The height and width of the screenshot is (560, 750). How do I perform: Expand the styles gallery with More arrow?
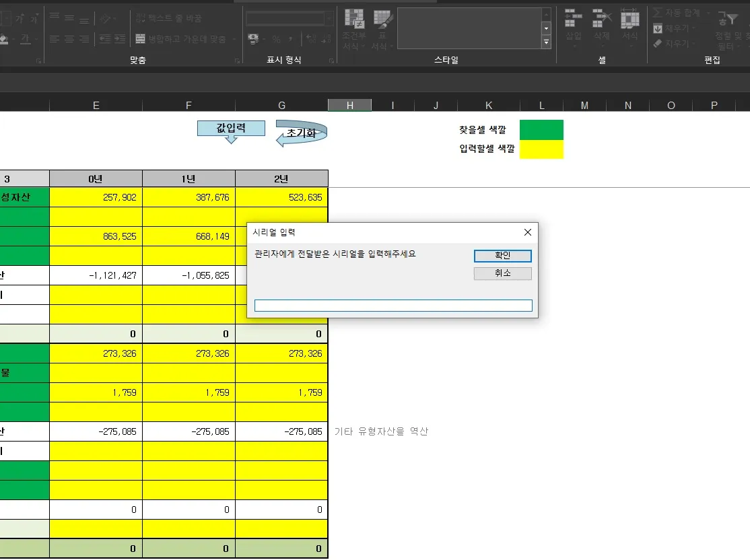pyautogui.click(x=546, y=42)
